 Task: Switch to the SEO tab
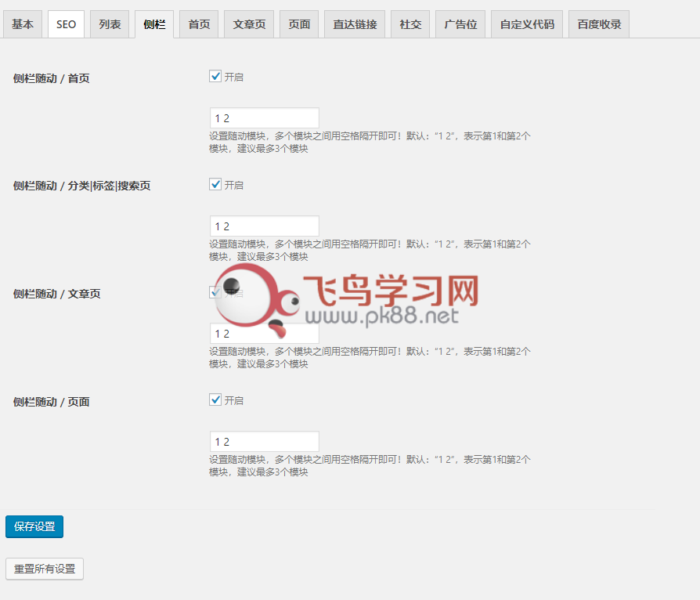pos(66,24)
